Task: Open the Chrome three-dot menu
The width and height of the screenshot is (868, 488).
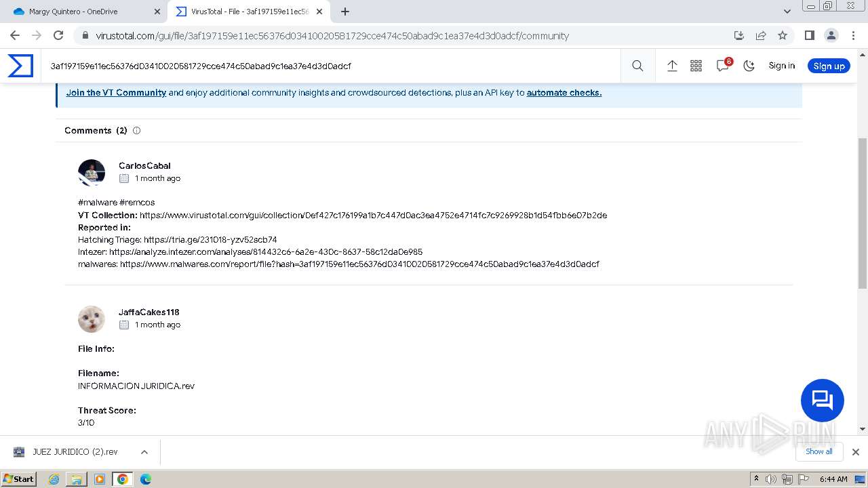Action: coord(853,35)
